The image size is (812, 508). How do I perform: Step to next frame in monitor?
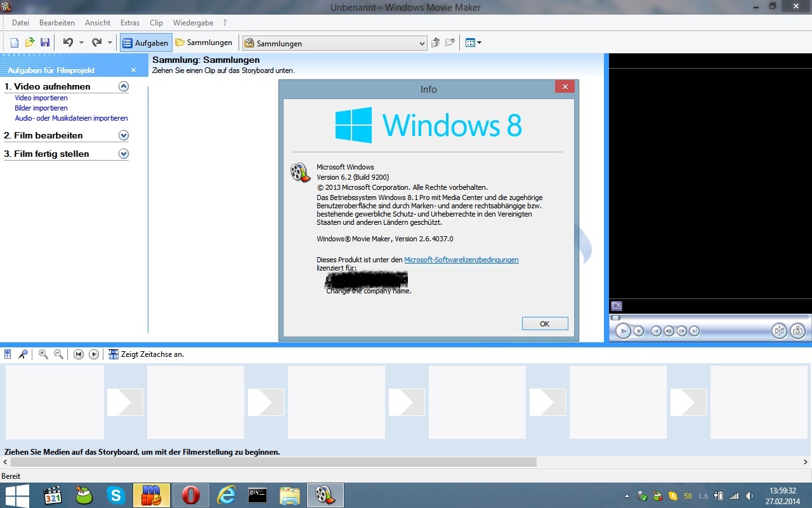click(682, 331)
